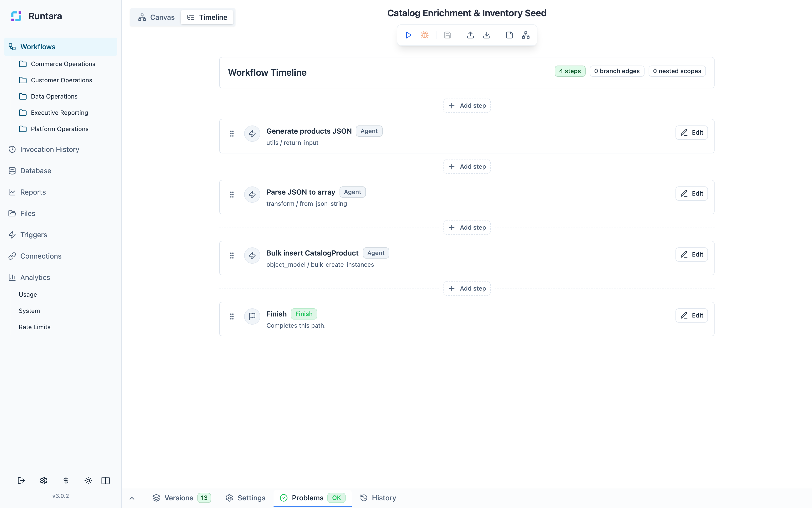Open the Versions tab

(x=181, y=498)
